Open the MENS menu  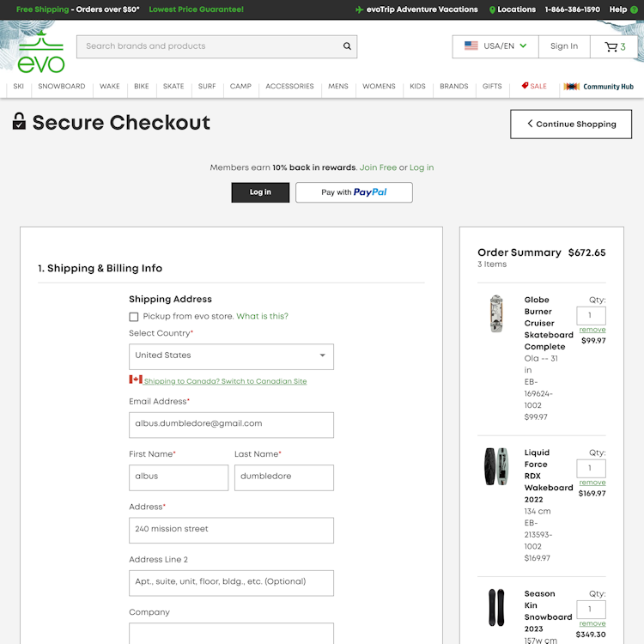point(338,86)
